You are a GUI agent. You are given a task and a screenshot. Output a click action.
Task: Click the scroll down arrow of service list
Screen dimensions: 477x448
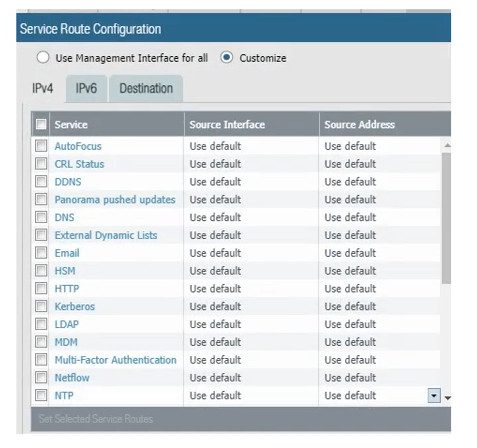pyautogui.click(x=448, y=398)
